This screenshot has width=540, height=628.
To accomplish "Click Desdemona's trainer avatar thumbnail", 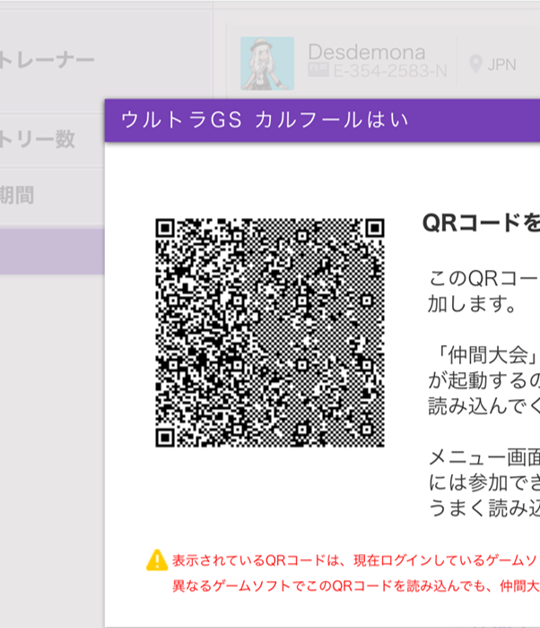I will click(x=267, y=63).
